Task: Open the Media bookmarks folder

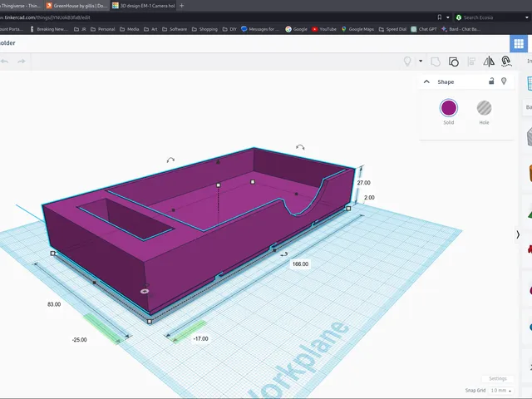Action: (x=130, y=29)
